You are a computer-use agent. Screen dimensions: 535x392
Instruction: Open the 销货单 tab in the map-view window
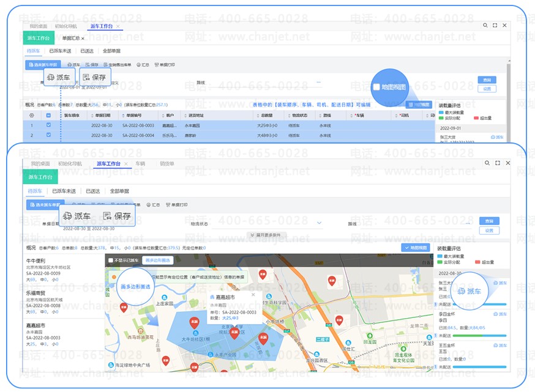click(x=167, y=164)
